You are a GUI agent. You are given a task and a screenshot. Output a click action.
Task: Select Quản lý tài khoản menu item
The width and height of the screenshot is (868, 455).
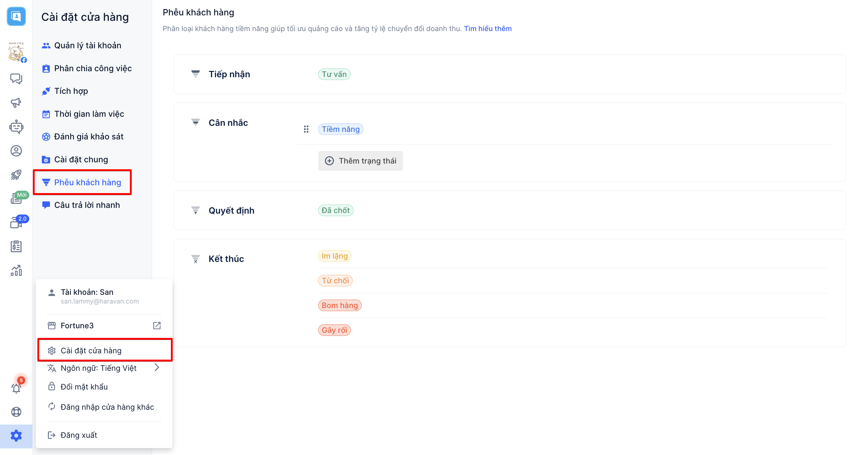coord(88,46)
